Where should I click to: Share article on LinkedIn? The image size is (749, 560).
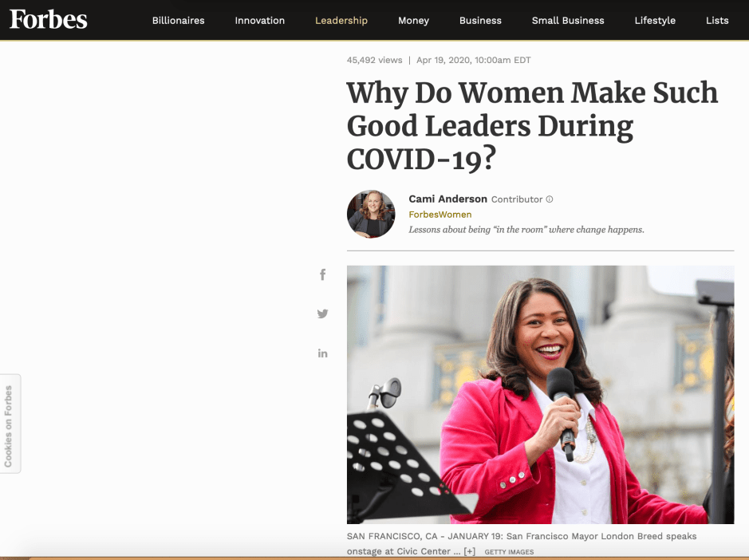tap(322, 353)
